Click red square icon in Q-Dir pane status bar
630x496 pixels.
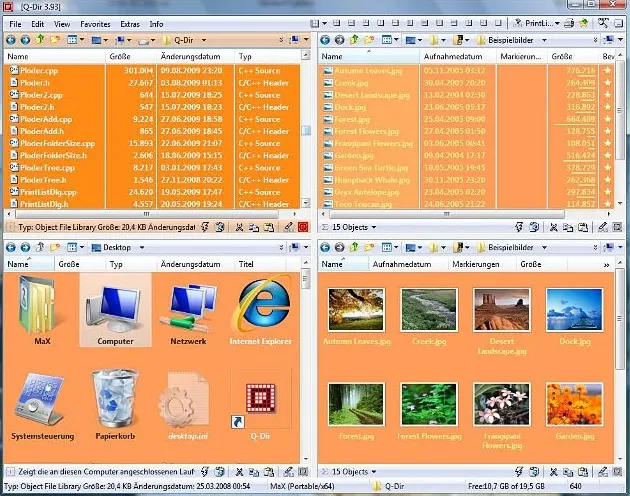303,227
